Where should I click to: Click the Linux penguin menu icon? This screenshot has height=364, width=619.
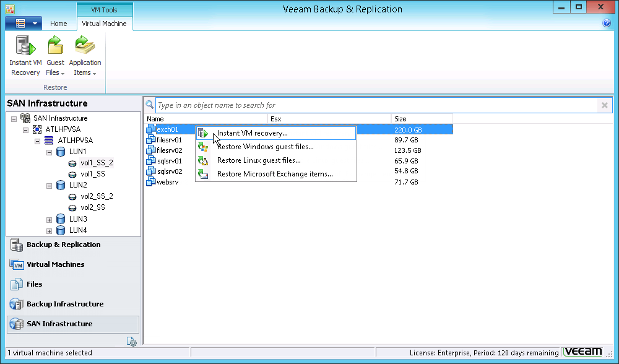point(203,160)
